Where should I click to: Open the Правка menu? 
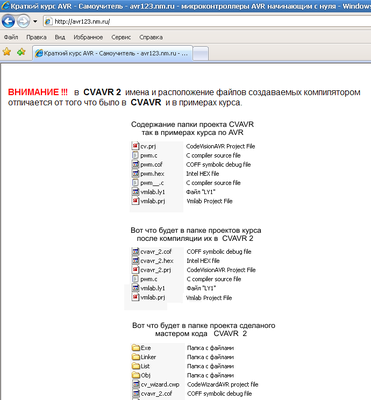pos(36,37)
